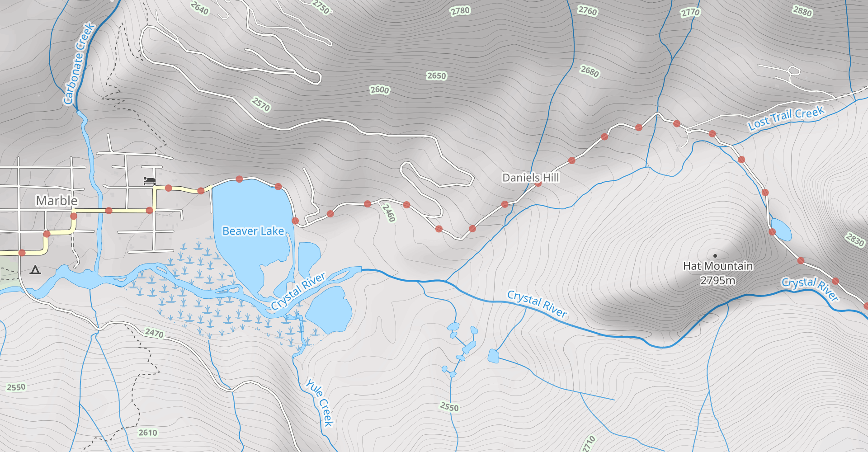Viewport: 868px width, 452px height.
Task: Click the 2795m elevation text
Action: point(718,281)
